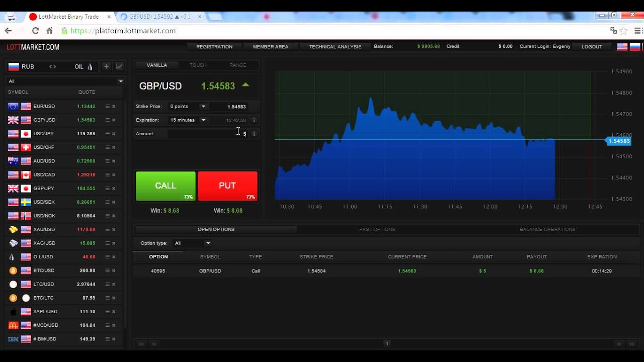Open the 'All' symbol filter dropdown
644x362 pixels.
point(65,81)
